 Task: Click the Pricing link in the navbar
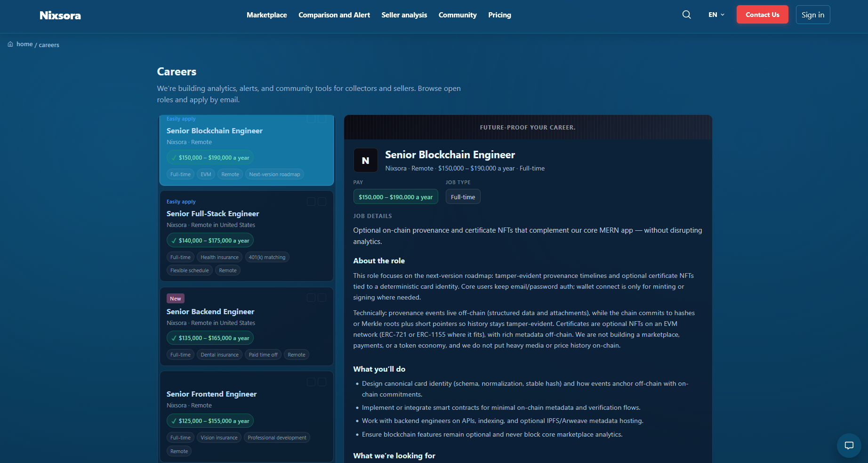pos(499,15)
